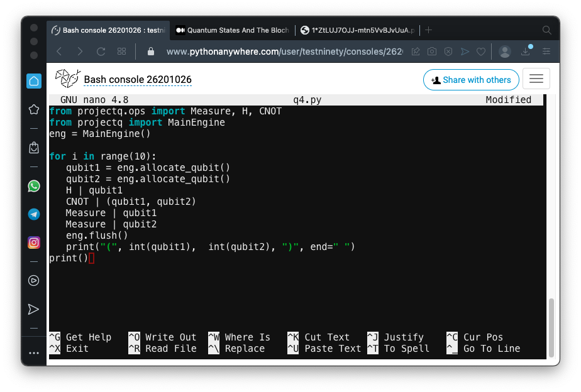Launch WhatsApp from the sidebar
Image resolution: width=581 pixels, height=392 pixels.
click(34, 186)
